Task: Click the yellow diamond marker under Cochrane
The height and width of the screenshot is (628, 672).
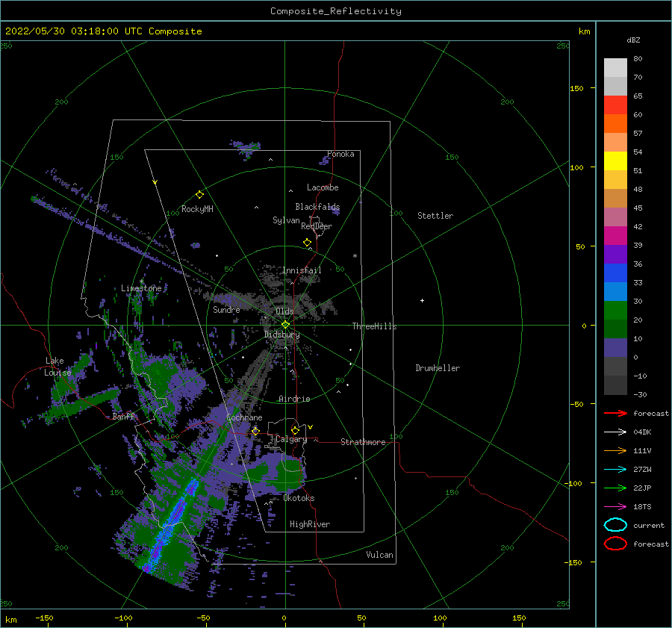Action: coord(255,431)
